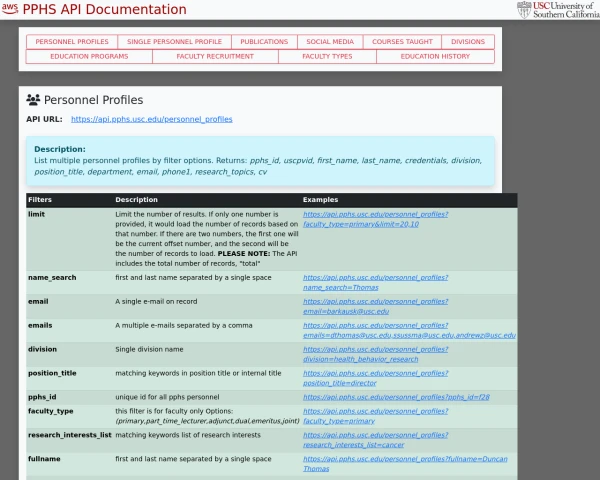Switch to Faculty Recruitment tab

click(x=215, y=57)
